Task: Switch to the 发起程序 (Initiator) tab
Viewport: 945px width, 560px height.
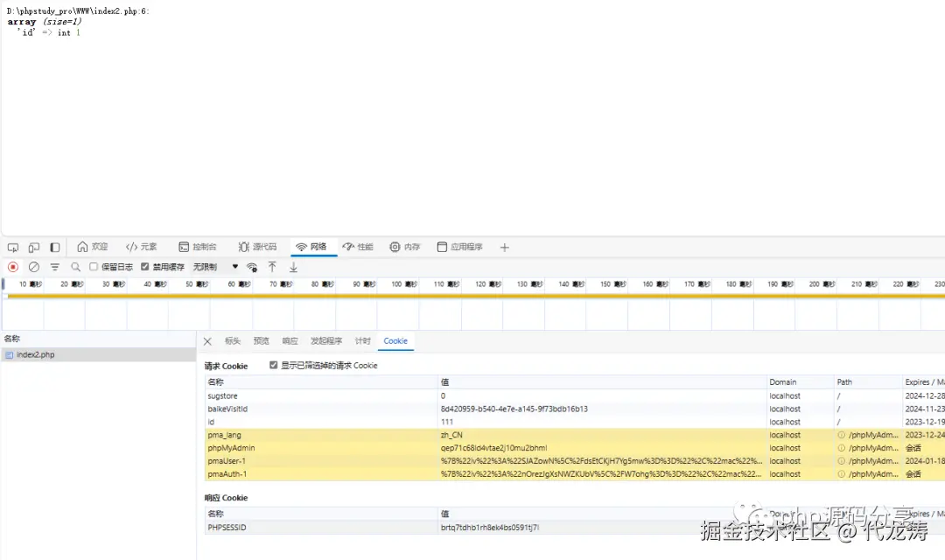Action: point(326,340)
